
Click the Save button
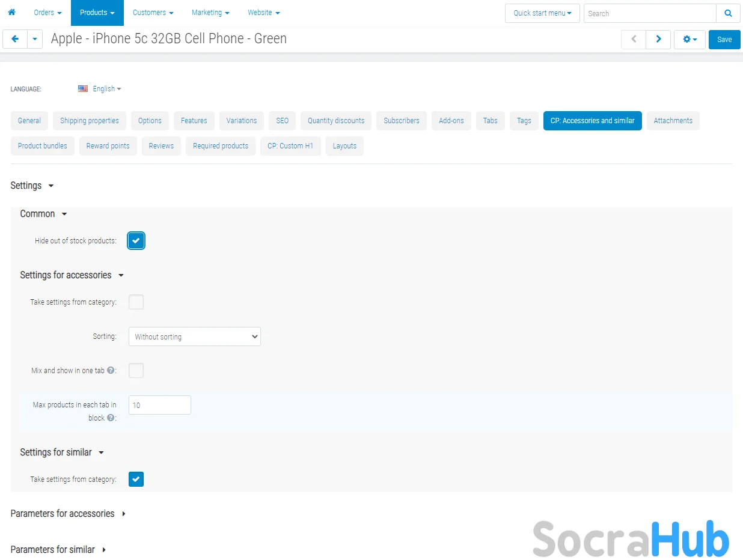tap(724, 39)
